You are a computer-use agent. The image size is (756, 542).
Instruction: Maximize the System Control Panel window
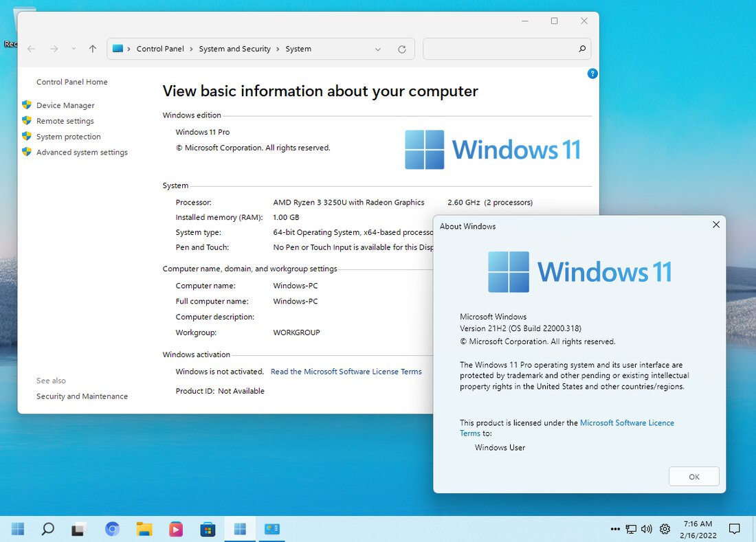(555, 21)
